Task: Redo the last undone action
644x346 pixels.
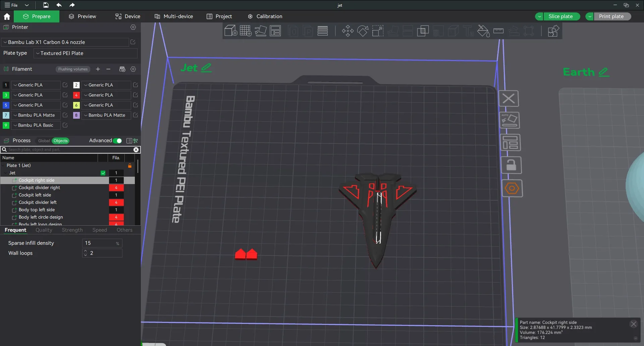Action: (72, 5)
